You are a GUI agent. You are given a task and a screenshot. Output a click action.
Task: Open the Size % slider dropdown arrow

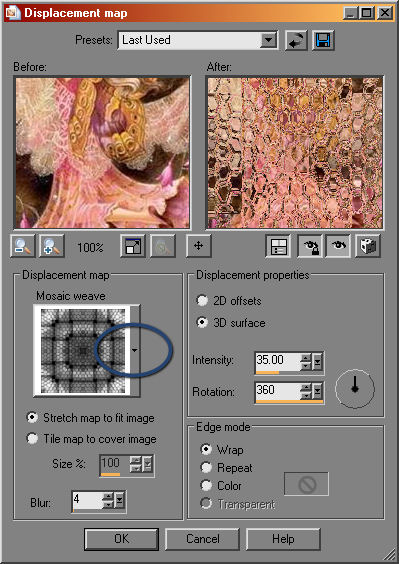148,465
